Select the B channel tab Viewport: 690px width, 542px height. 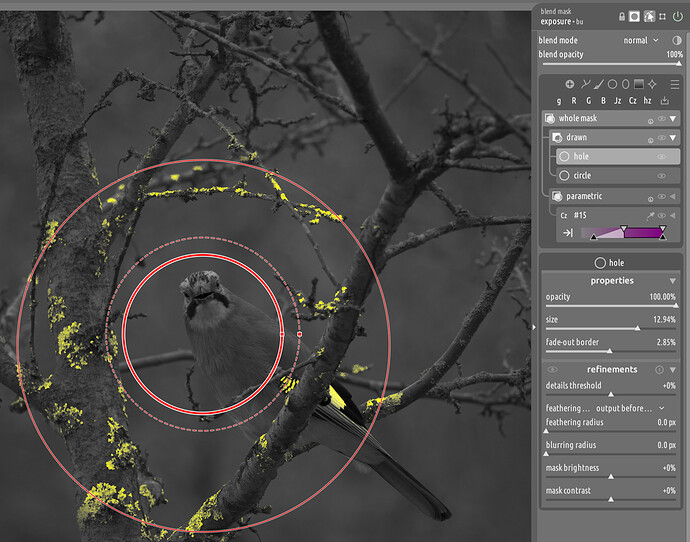click(603, 101)
